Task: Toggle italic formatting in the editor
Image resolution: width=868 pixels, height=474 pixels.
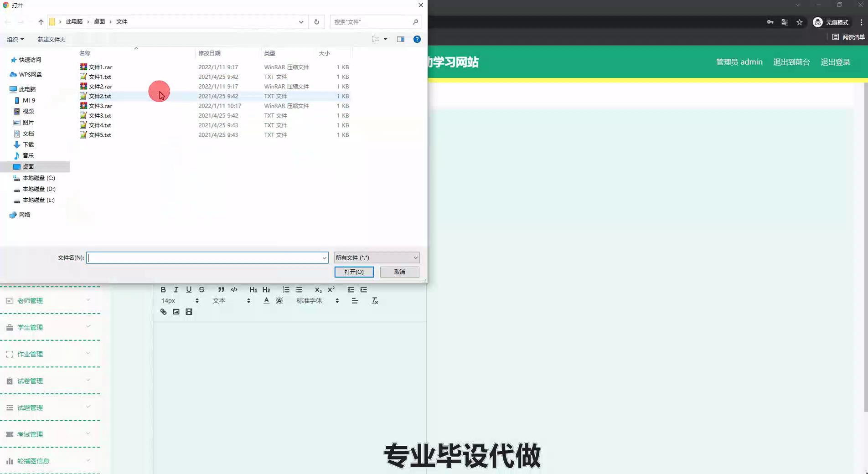Action: pyautogui.click(x=176, y=289)
